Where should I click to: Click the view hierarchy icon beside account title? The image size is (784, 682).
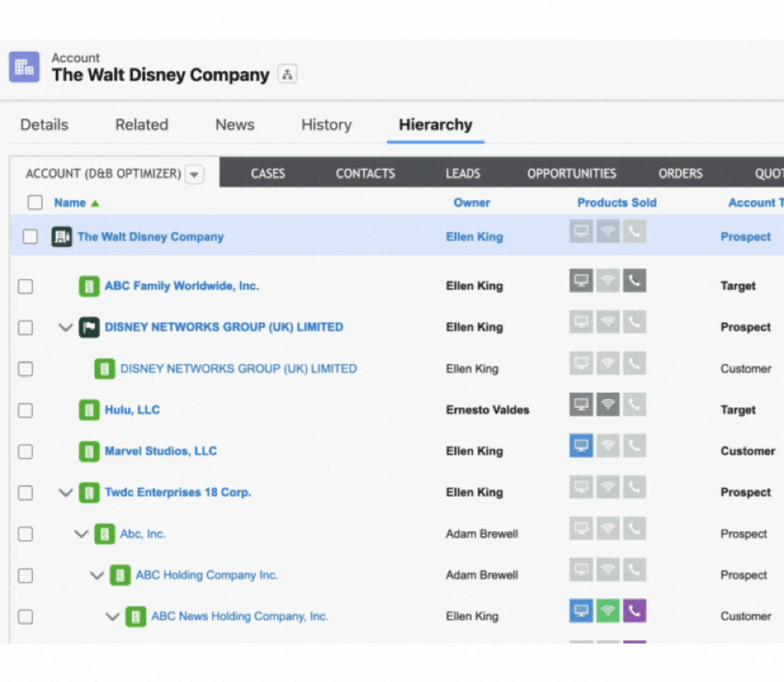pyautogui.click(x=287, y=75)
